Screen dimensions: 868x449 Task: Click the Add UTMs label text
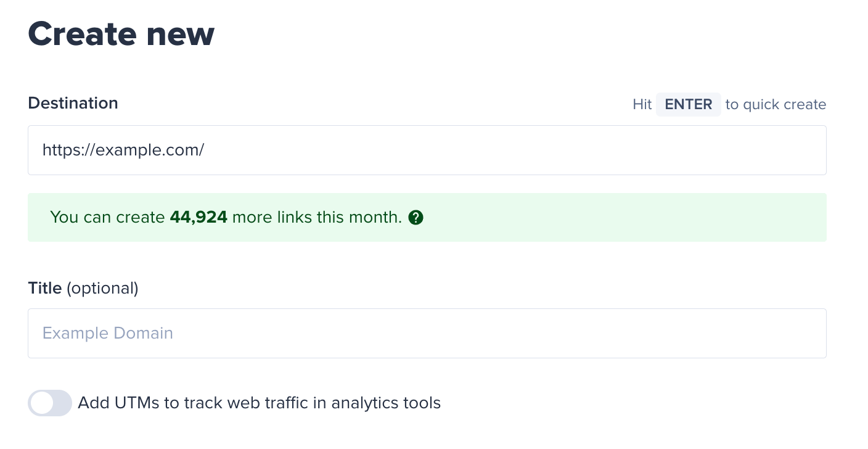258,403
